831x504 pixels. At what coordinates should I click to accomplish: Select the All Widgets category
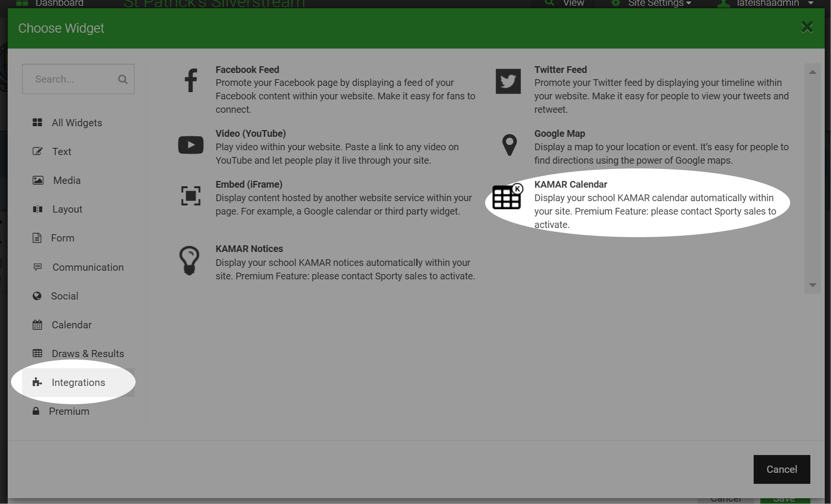[78, 123]
